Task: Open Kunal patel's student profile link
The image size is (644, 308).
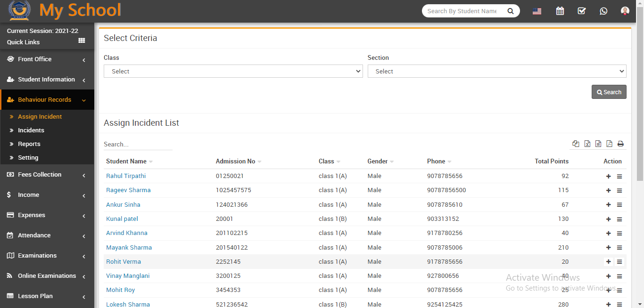Action: [x=122, y=219]
